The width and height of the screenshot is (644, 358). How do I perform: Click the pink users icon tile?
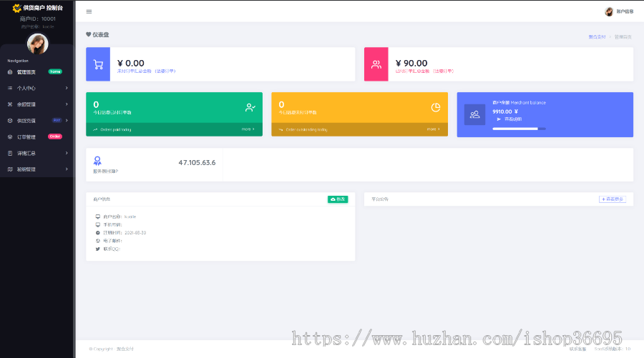(x=376, y=64)
